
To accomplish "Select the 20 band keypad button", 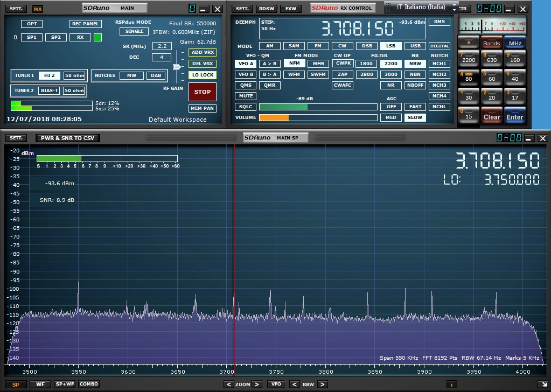I will tap(492, 96).
